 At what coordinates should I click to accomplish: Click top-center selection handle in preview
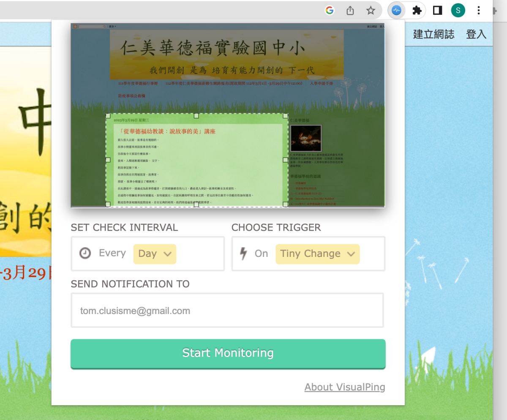196,115
